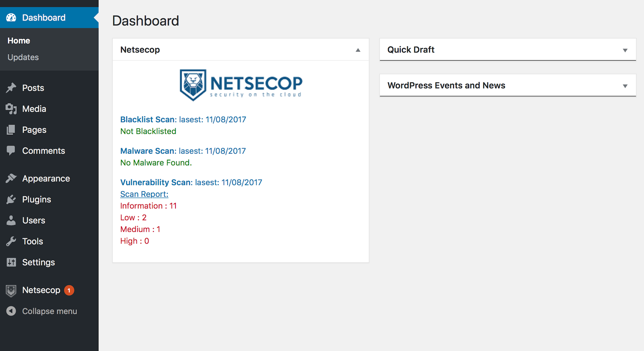Expand the Quick Draft widget
644x351 pixels.
[x=625, y=50]
